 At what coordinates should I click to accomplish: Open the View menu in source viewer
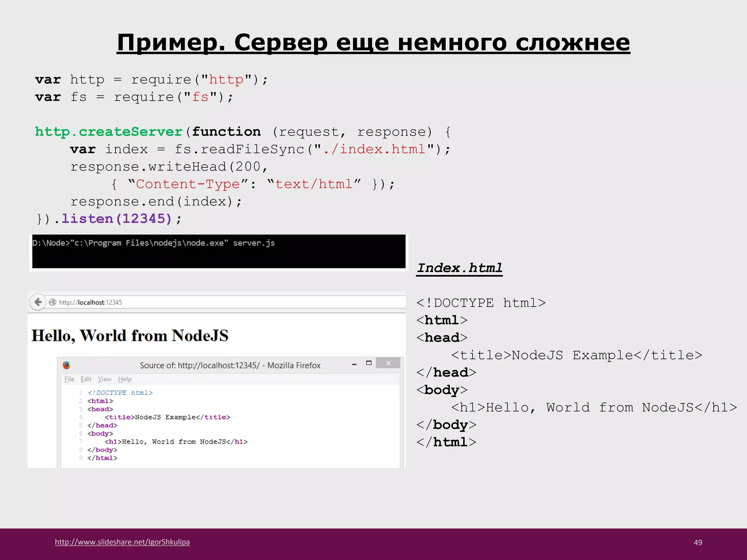[105, 379]
